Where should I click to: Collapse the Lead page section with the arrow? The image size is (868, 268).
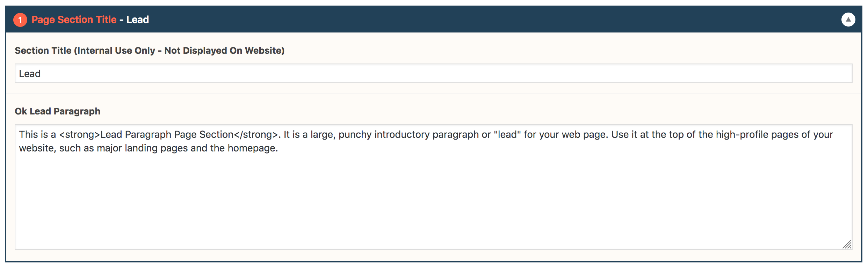point(848,20)
